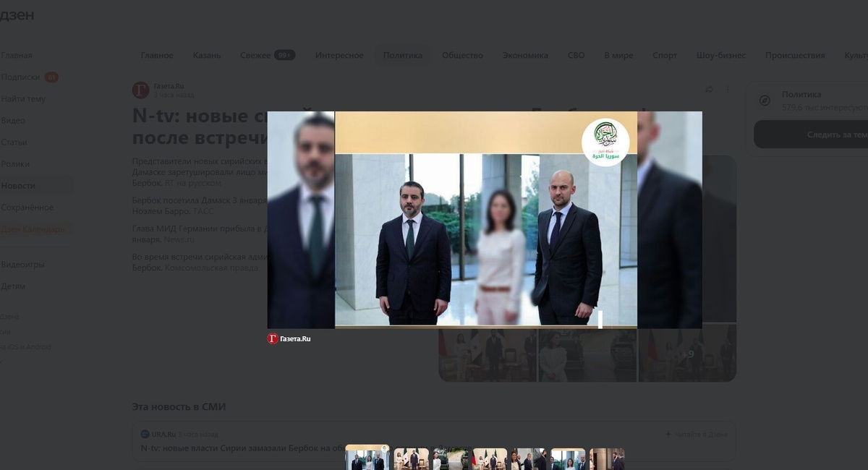Select the sixth thumbnail in the strip
868x470 pixels.
point(568,459)
